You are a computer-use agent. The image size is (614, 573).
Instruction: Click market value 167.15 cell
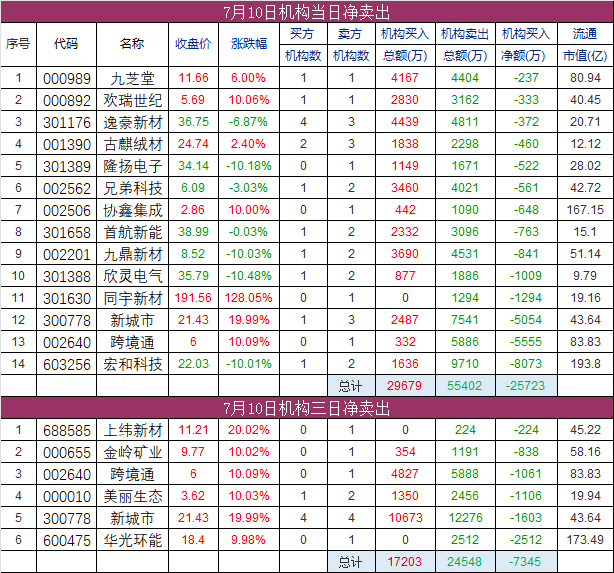[585, 210]
